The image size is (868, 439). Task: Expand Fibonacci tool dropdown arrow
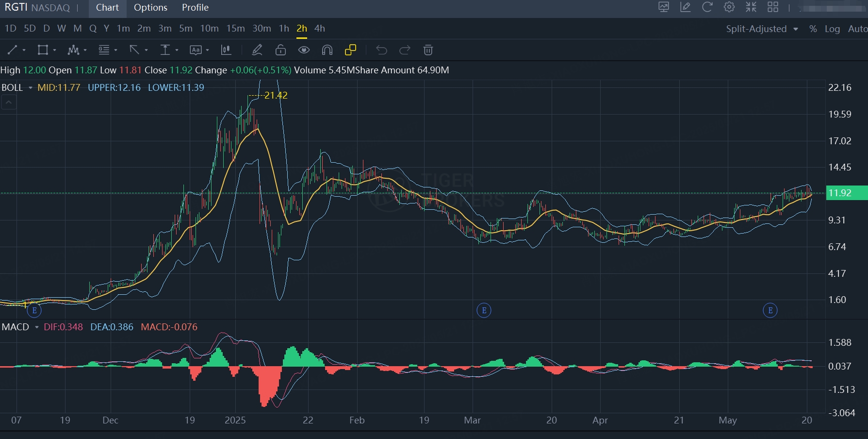pos(115,50)
